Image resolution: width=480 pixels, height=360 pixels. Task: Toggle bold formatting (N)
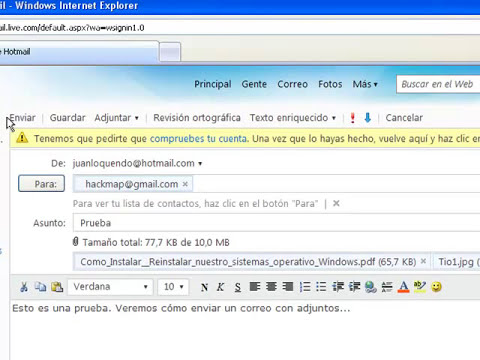[x=204, y=287]
